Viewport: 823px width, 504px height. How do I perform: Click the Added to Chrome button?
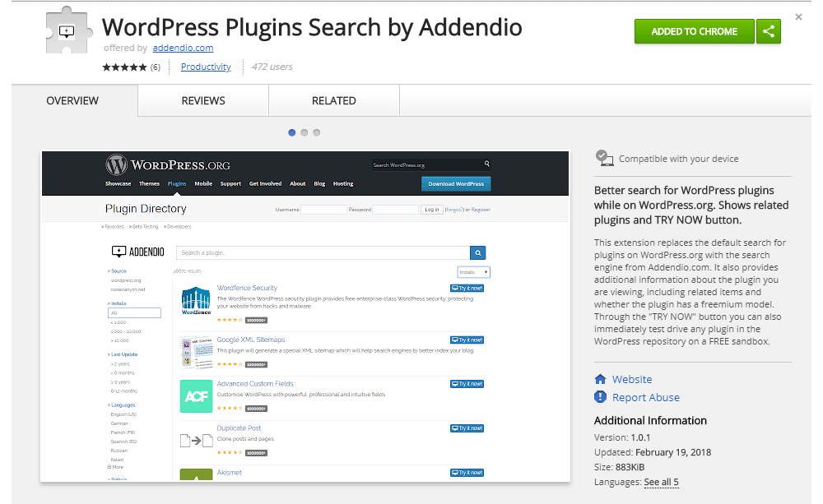point(694,31)
